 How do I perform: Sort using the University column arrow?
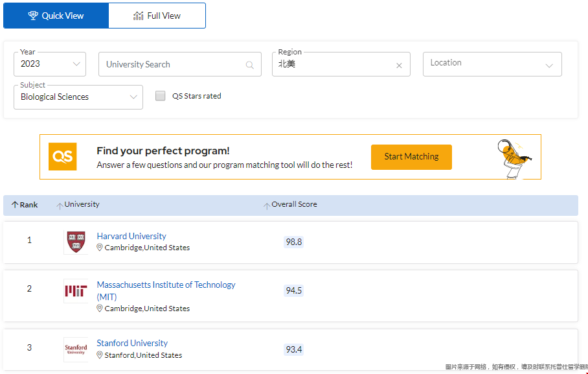pyautogui.click(x=59, y=204)
